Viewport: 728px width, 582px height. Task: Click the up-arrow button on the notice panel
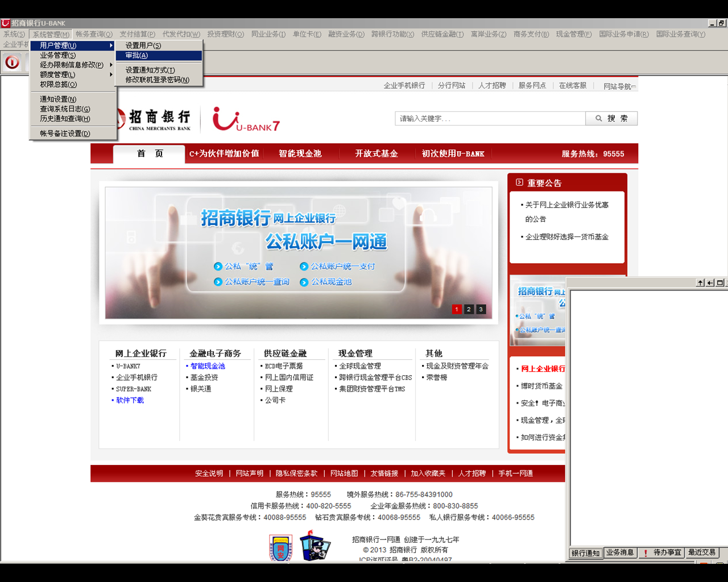click(700, 282)
